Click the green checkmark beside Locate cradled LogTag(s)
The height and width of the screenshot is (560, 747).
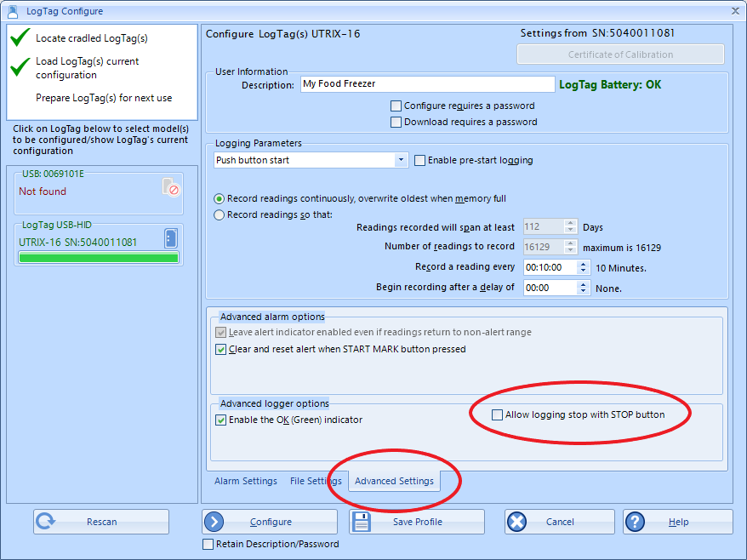20,37
